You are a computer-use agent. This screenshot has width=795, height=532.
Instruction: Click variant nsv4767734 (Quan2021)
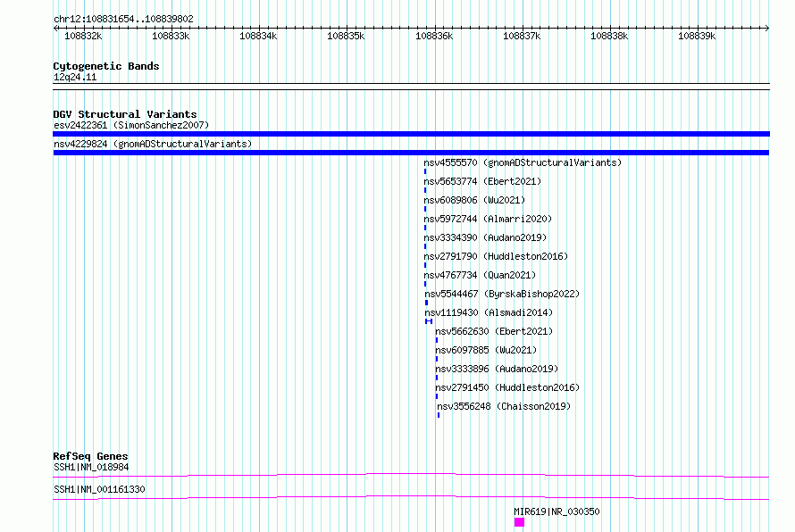click(480, 275)
